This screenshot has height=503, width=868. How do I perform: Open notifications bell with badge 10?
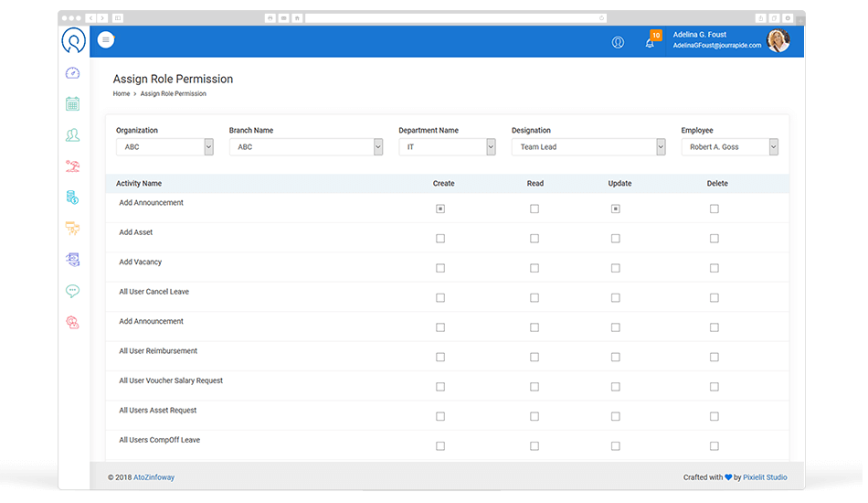tap(651, 41)
